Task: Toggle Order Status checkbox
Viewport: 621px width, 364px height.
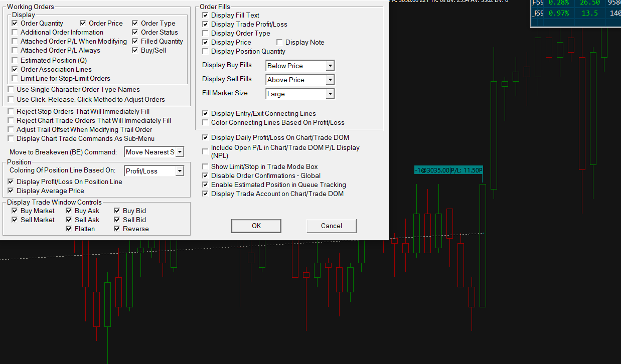Action: [135, 33]
